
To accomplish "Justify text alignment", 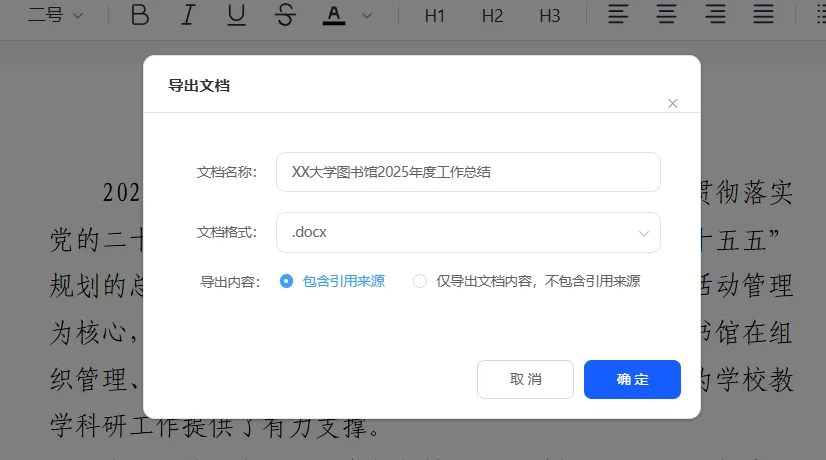I will point(763,14).
